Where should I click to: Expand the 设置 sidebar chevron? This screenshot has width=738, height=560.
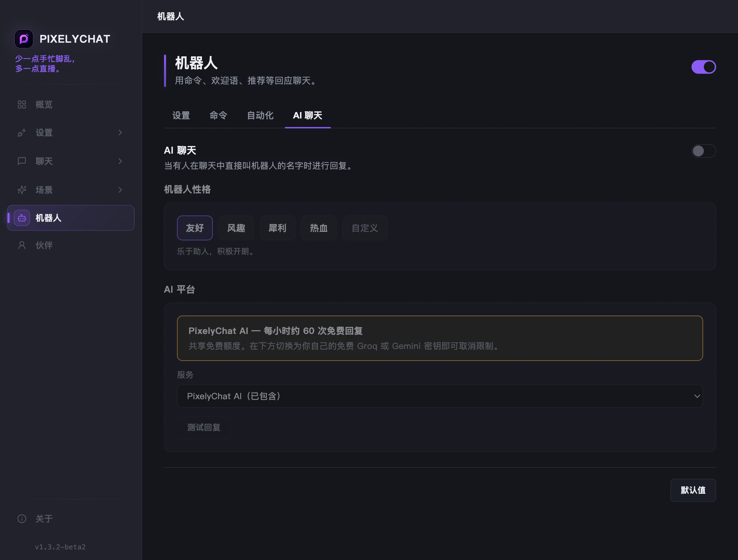tap(120, 132)
